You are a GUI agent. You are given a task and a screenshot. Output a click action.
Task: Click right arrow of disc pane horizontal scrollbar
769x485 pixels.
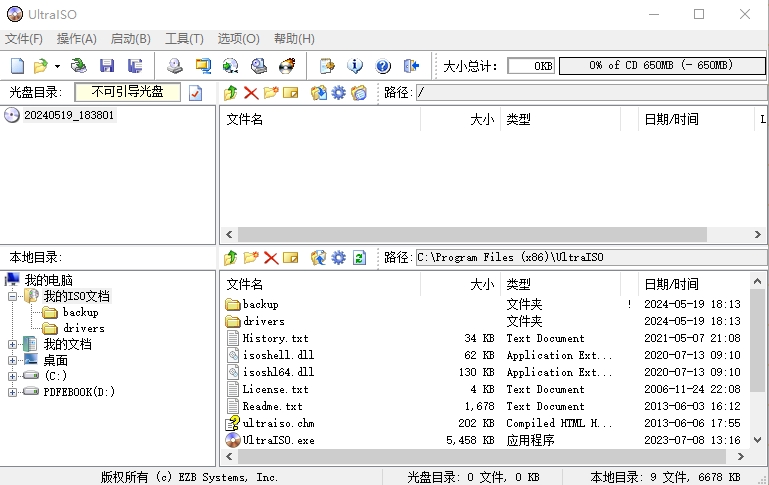(758, 234)
